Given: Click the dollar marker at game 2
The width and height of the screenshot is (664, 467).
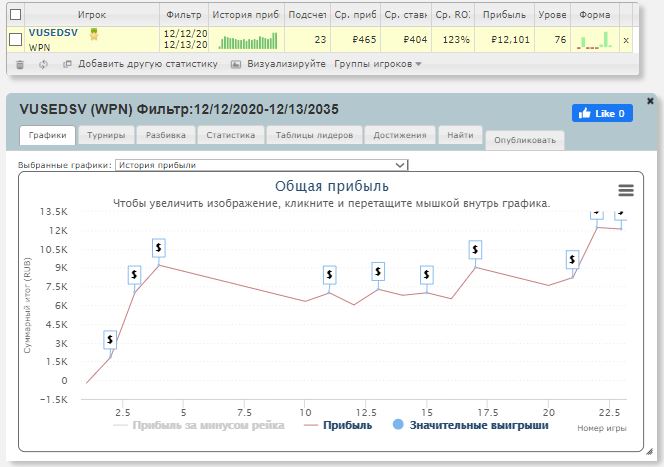Looking at the screenshot, I should (110, 340).
